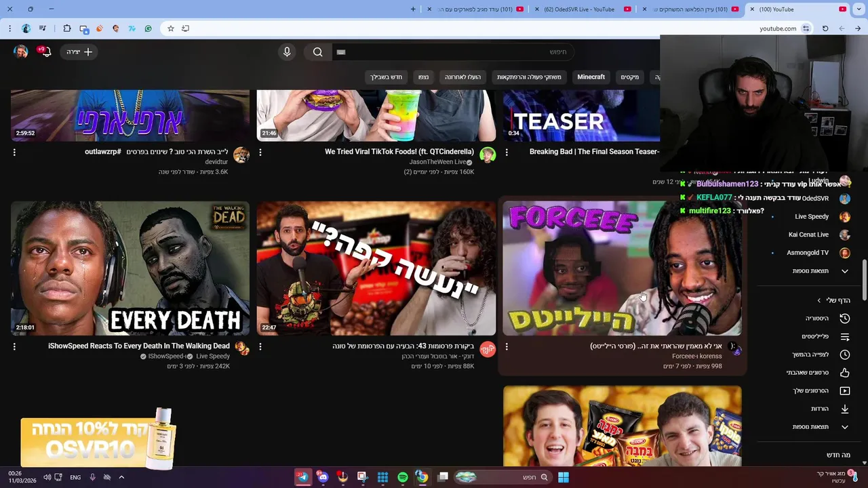
Task: Open the coffee commercial review video thumbnail
Action: pyautogui.click(x=376, y=268)
